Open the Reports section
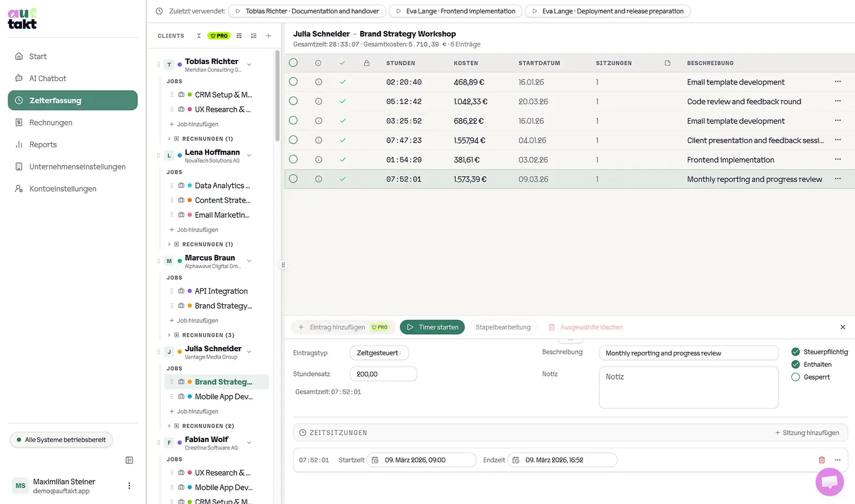This screenshot has height=504, width=855. tap(43, 144)
